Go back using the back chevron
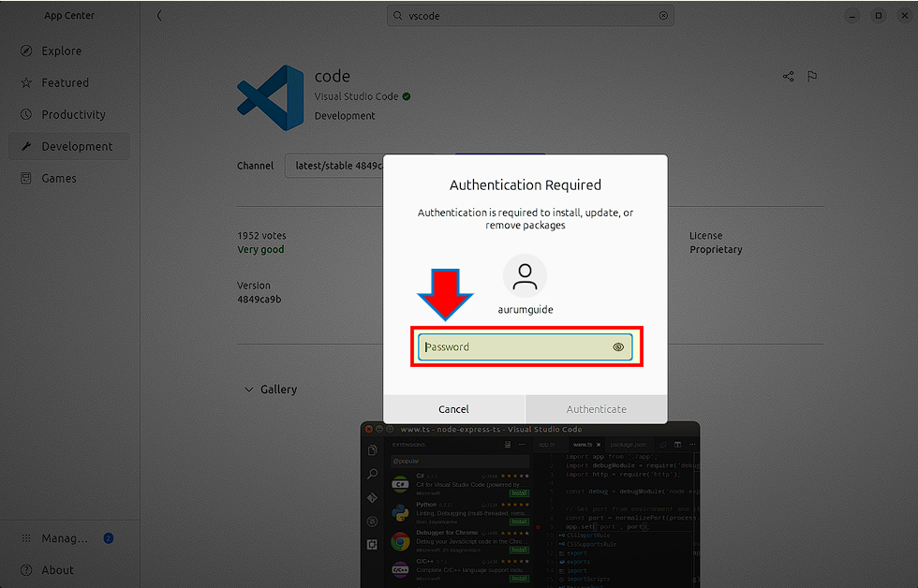 click(159, 16)
